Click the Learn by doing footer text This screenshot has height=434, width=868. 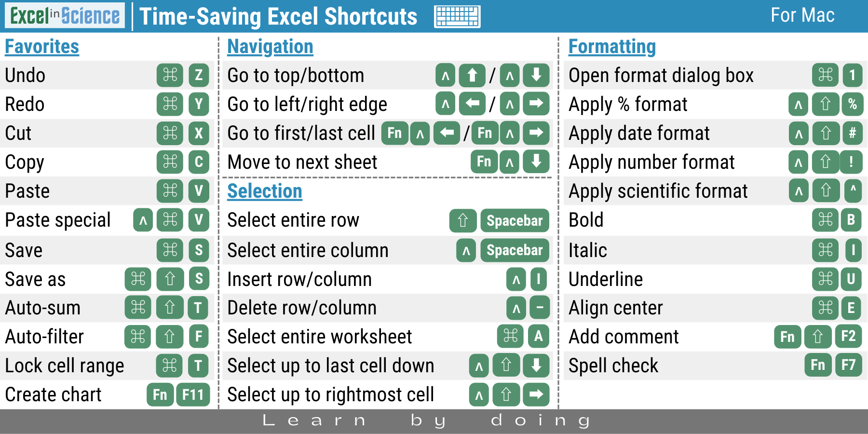tap(427, 420)
